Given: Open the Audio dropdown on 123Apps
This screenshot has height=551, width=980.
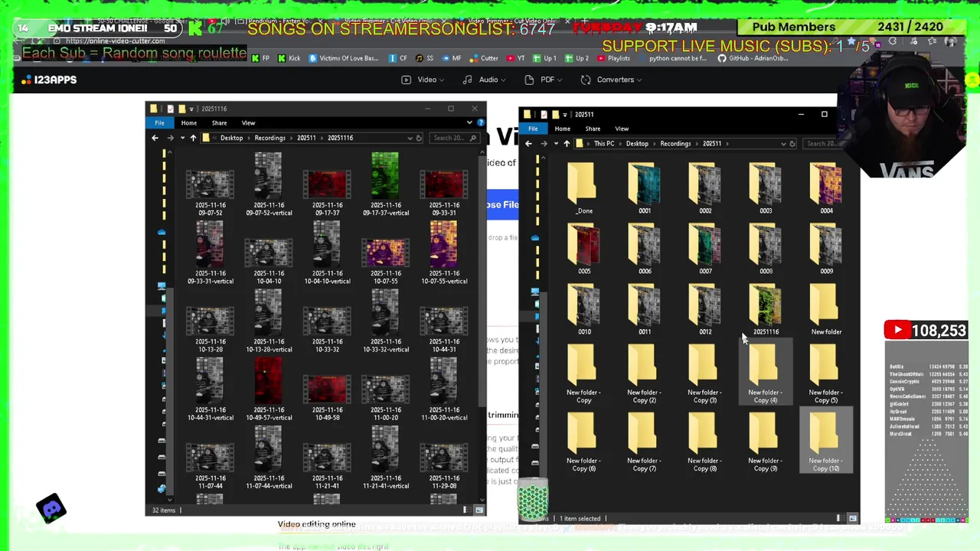Looking at the screenshot, I should coord(484,80).
